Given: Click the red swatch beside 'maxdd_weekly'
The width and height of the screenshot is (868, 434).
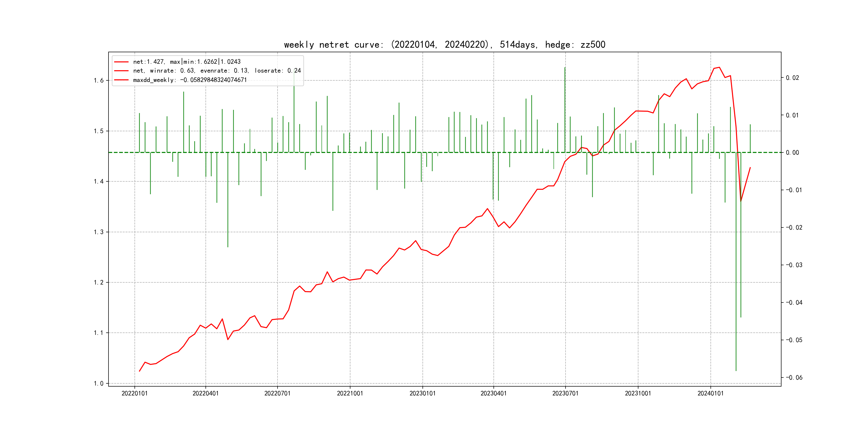Looking at the screenshot, I should click(x=121, y=80).
